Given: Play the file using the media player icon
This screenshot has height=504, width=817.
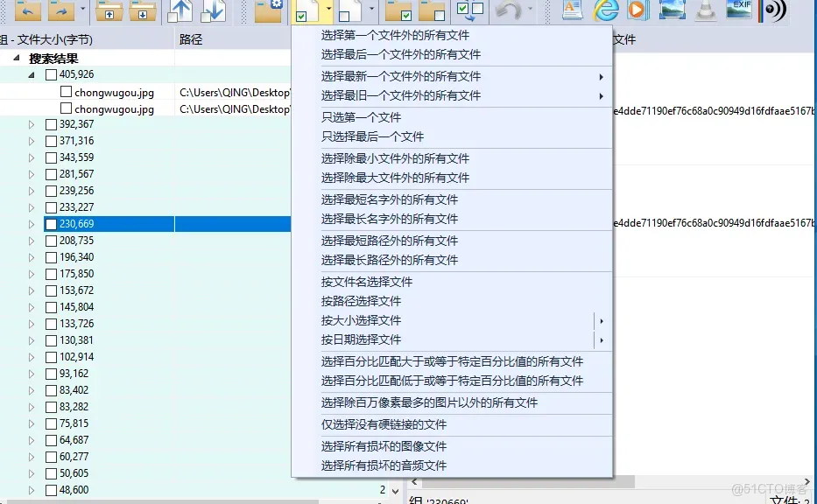Looking at the screenshot, I should tap(637, 11).
